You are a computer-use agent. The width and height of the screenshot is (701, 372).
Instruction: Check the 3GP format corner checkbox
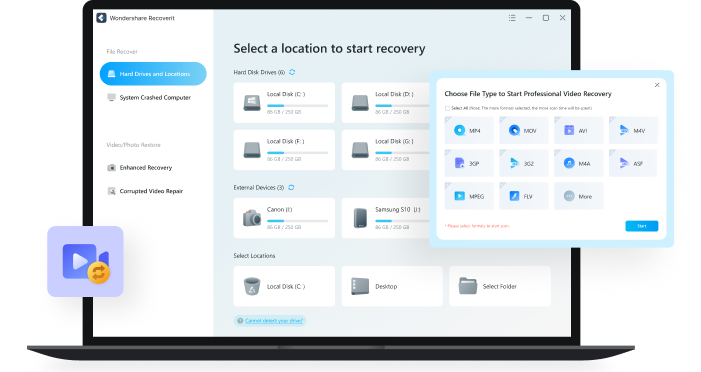[448, 152]
